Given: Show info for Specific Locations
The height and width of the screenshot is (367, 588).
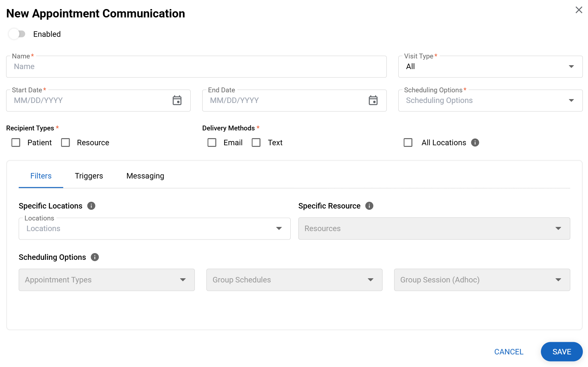Looking at the screenshot, I should click(x=91, y=206).
